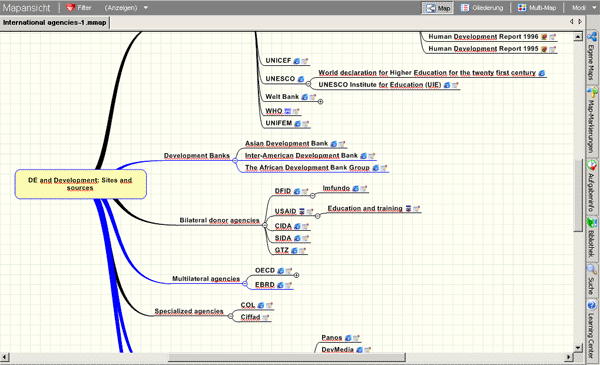The height and width of the screenshot is (365, 600).
Task: Collapse the Bilateral donor agencies branch
Action: coord(265,225)
